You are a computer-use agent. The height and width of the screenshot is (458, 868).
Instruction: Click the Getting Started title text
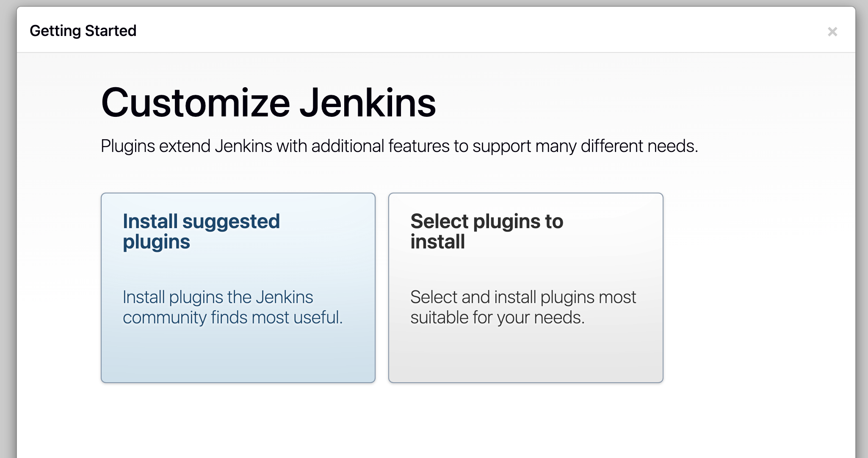(83, 31)
